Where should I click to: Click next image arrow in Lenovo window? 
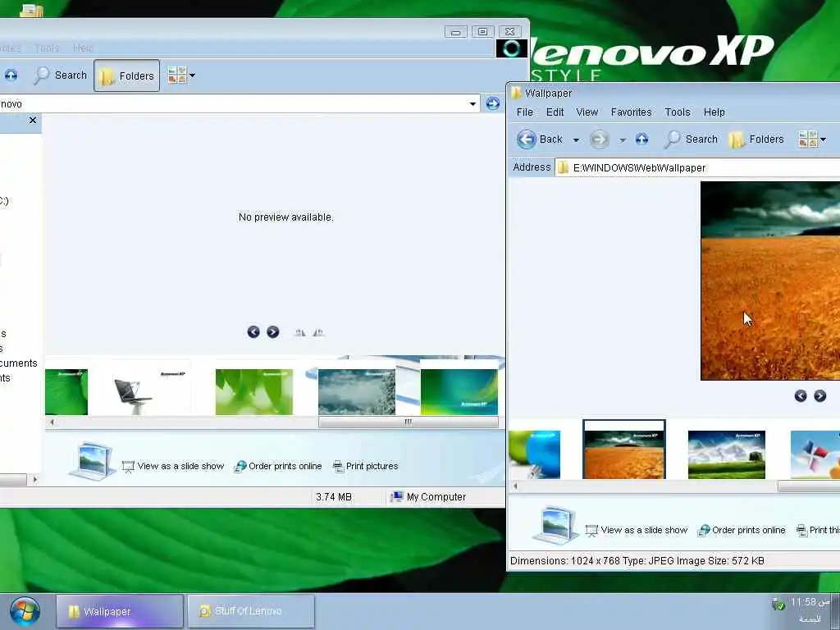coord(272,332)
